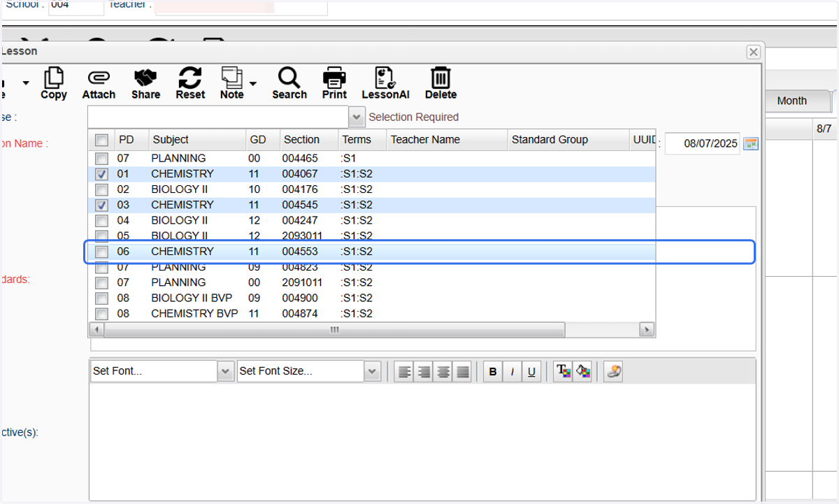Screen dimensions: 839x504
Task: Collapse the course selection dropdown arrow
Action: pos(357,117)
